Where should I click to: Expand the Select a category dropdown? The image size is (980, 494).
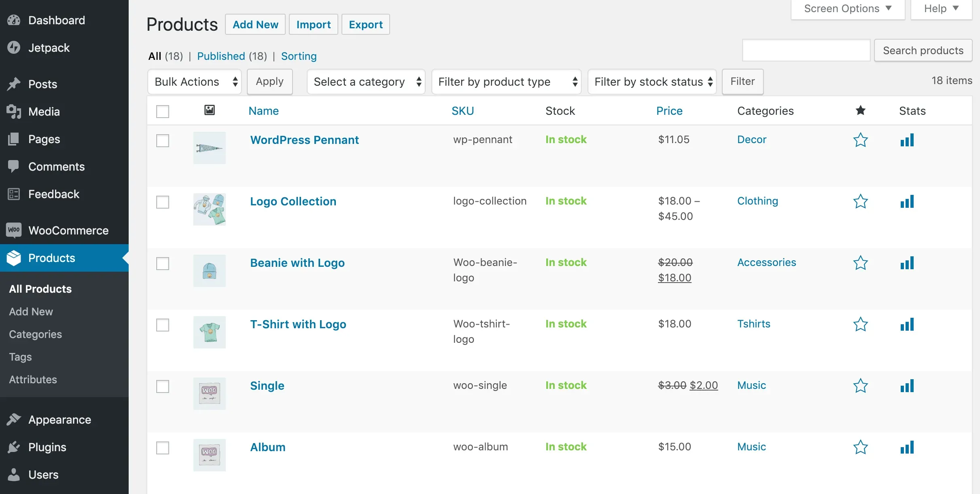tap(366, 82)
